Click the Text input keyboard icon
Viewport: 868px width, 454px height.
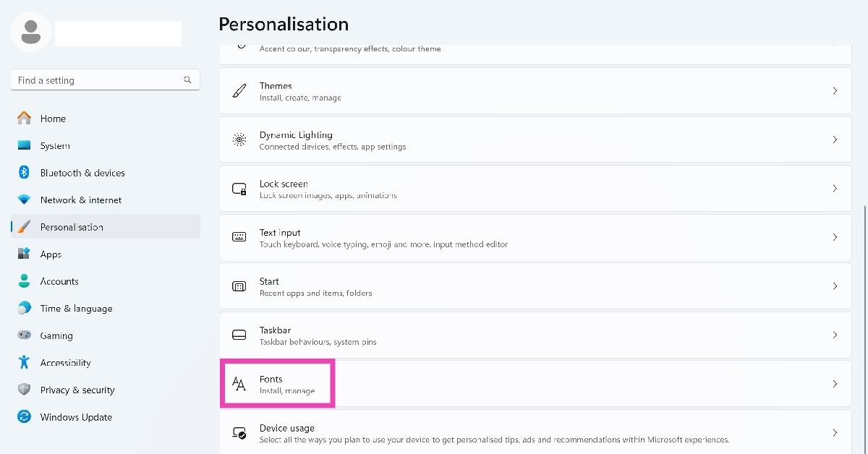coord(239,237)
